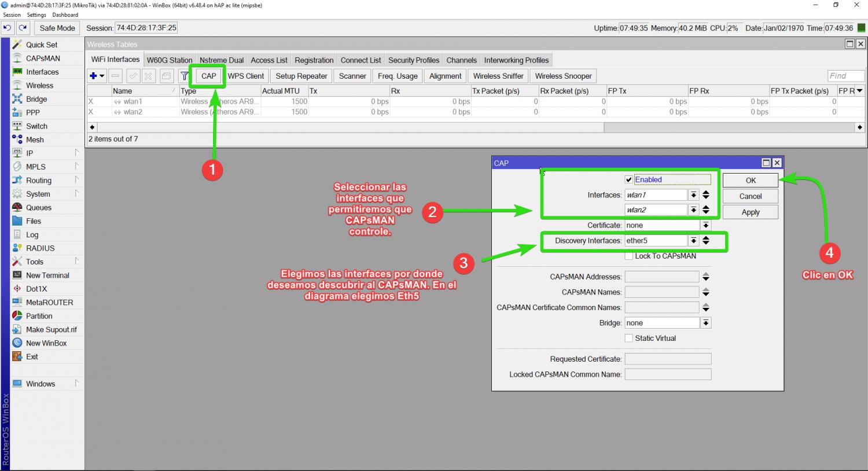
Task: Click the filter funnel icon
Action: [x=185, y=76]
